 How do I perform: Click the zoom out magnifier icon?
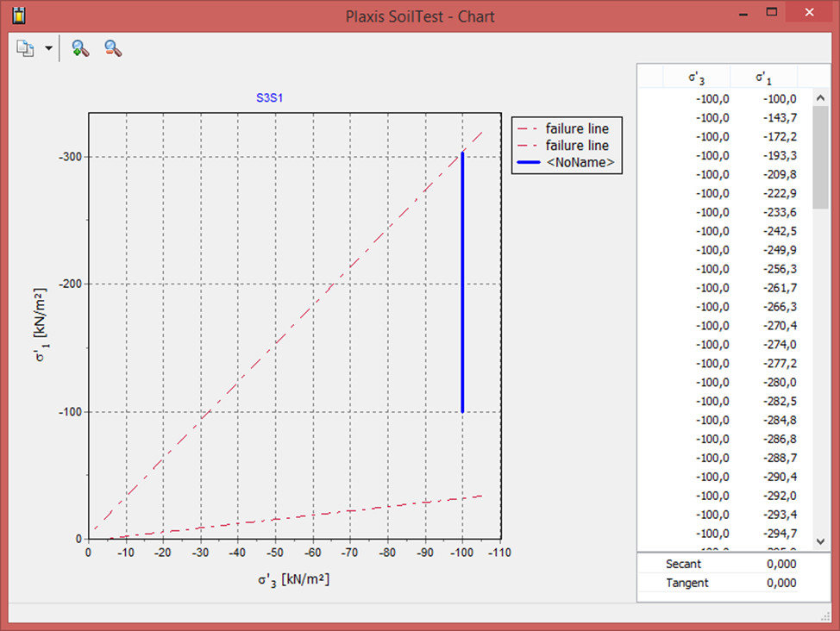tap(113, 49)
